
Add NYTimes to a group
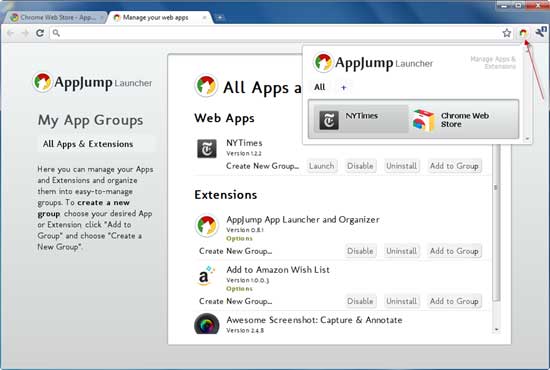[454, 166]
